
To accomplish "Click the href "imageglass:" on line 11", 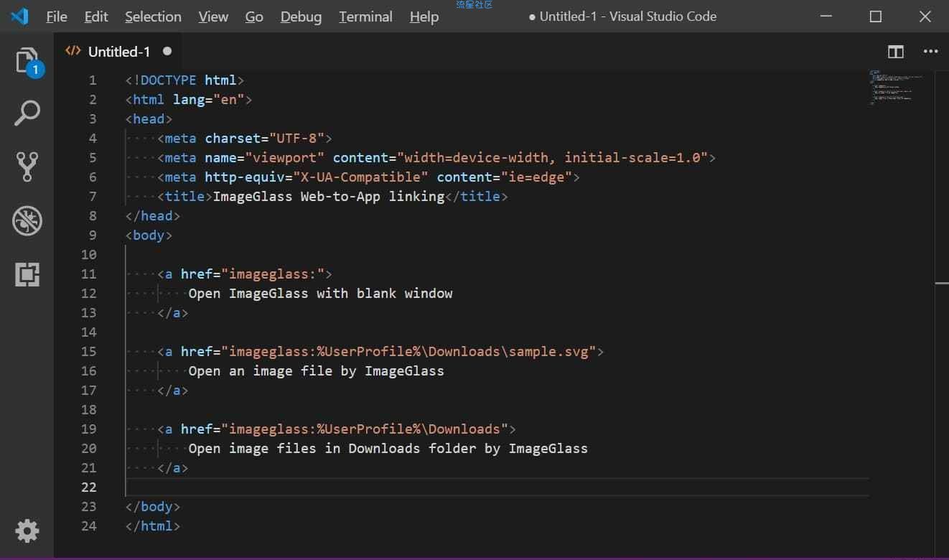I will click(273, 274).
